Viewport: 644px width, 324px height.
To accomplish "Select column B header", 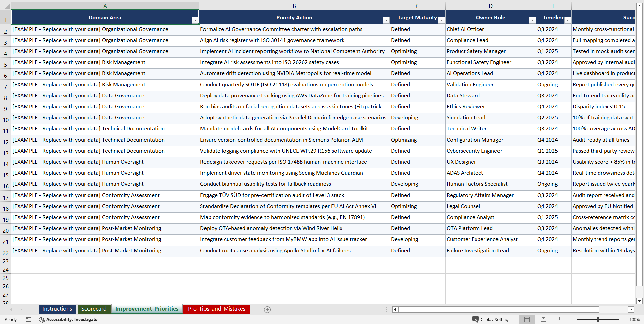I will pos(294,6).
